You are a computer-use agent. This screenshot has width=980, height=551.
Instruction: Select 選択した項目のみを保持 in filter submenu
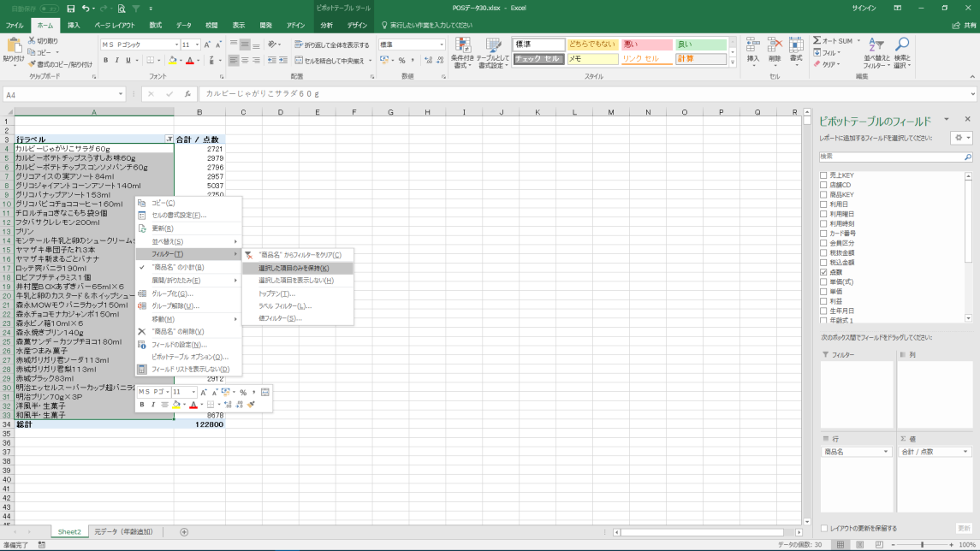[x=298, y=268]
